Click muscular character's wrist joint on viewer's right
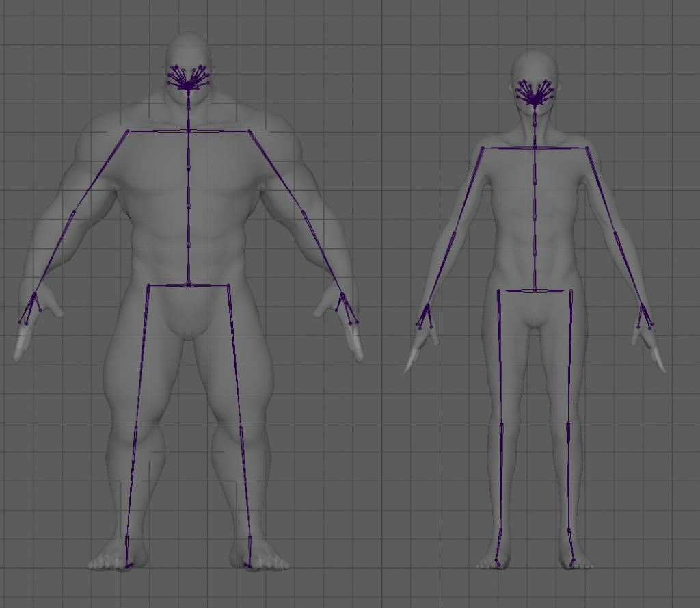This screenshot has height=608, width=700. pyautogui.click(x=342, y=293)
